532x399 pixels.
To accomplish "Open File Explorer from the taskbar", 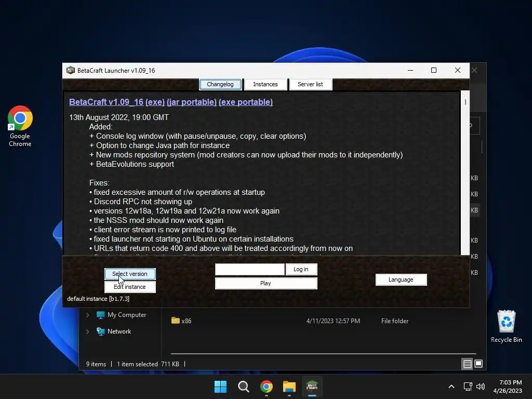I will tap(289, 387).
